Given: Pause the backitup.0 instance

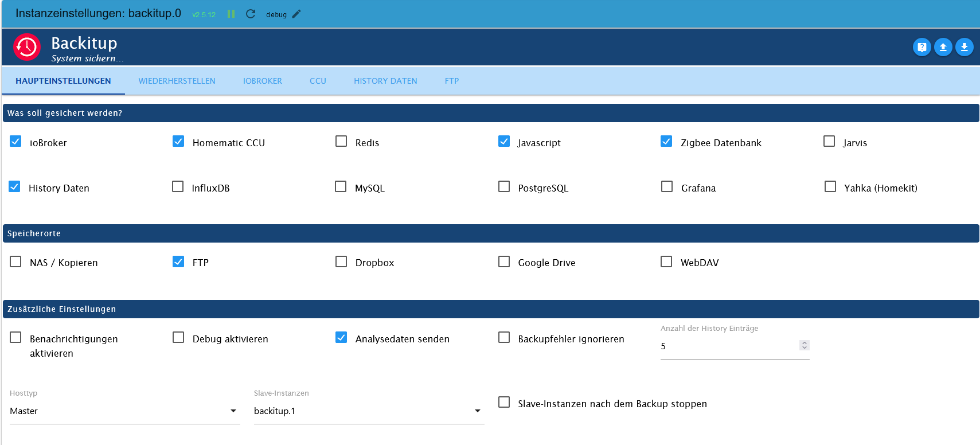Looking at the screenshot, I should click(231, 14).
